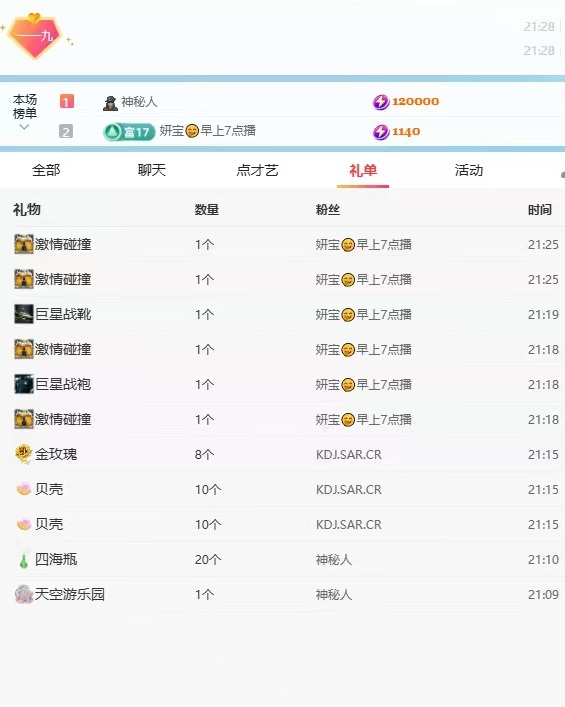Viewport: 565px width, 707px height.
Task: Click the 巨星战靴 gift name
Action: click(63, 314)
